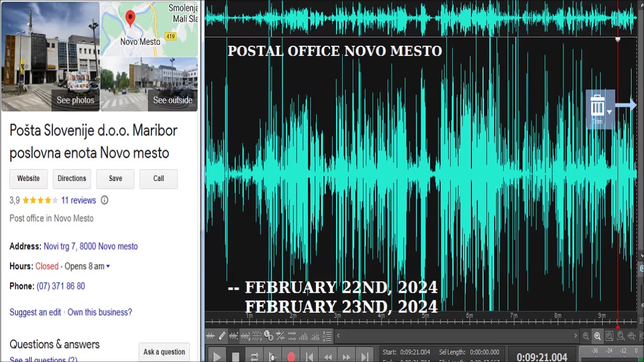Jump to start of audio file
Viewport: 644px width, 362px height.
(x=309, y=356)
